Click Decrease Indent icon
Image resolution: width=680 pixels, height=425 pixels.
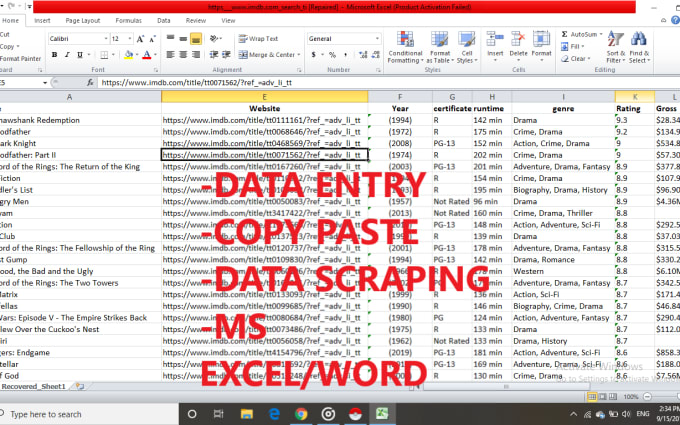(x=214, y=55)
